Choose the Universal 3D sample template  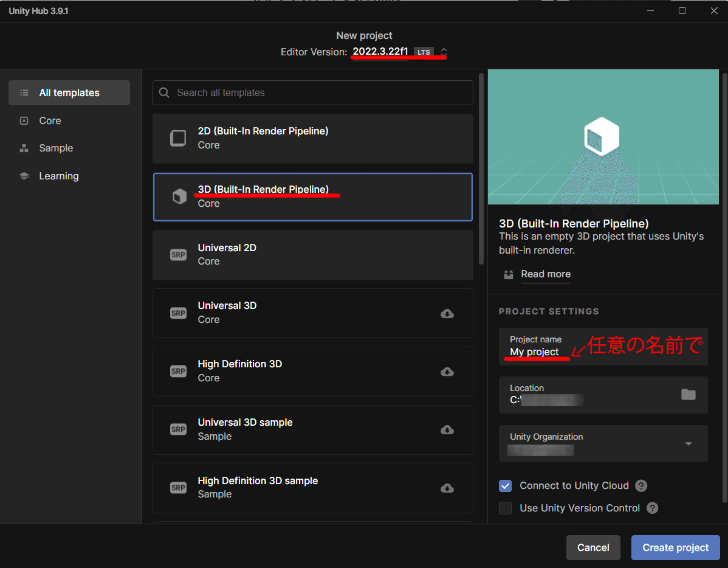313,429
